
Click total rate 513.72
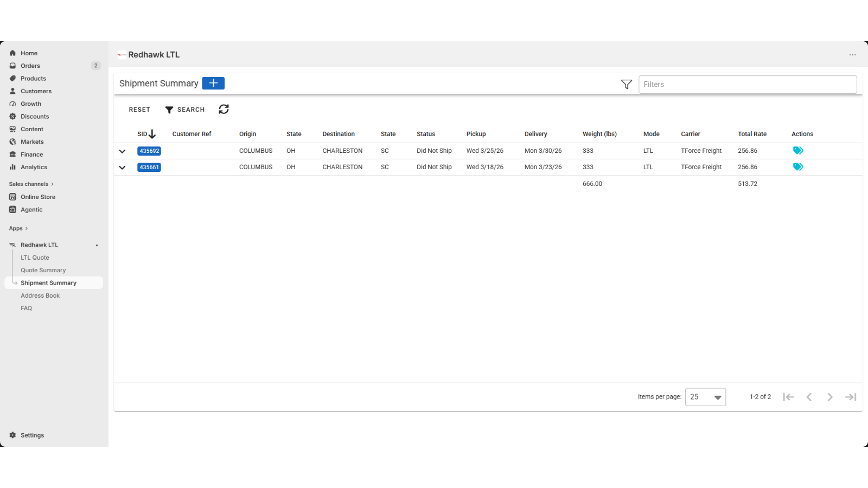[x=748, y=184]
